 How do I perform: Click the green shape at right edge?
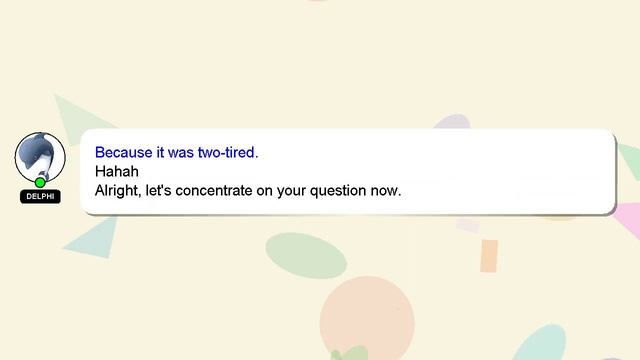coord(630,162)
